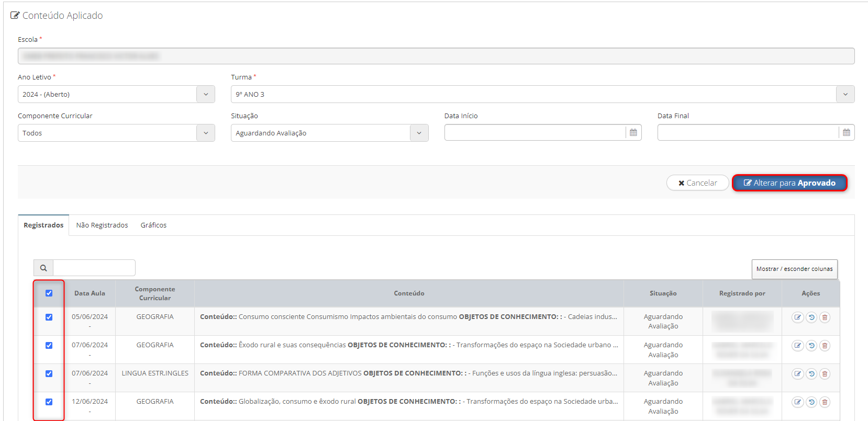Edit the 05/06/2024 GEOGRAFIA record
Viewport: 868px width, 421px height.
(797, 317)
